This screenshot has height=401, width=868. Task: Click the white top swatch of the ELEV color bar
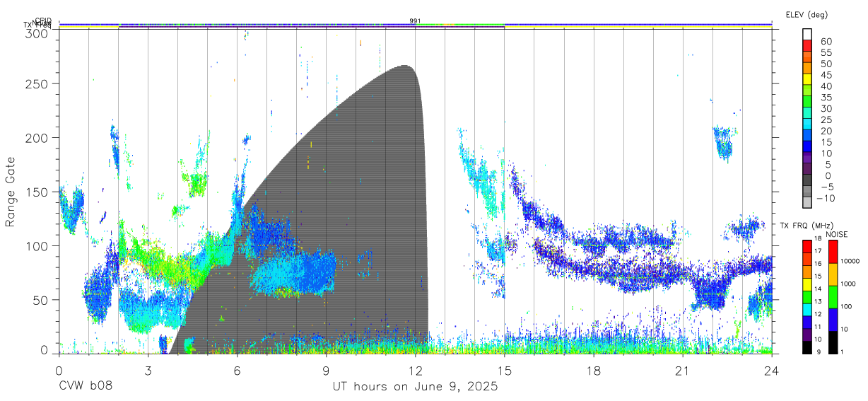point(808,34)
